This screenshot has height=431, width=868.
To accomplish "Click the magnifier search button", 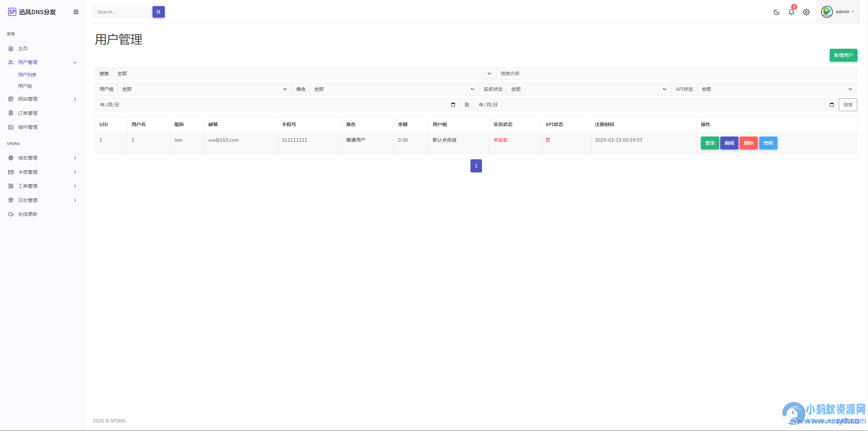I will coord(158,12).
